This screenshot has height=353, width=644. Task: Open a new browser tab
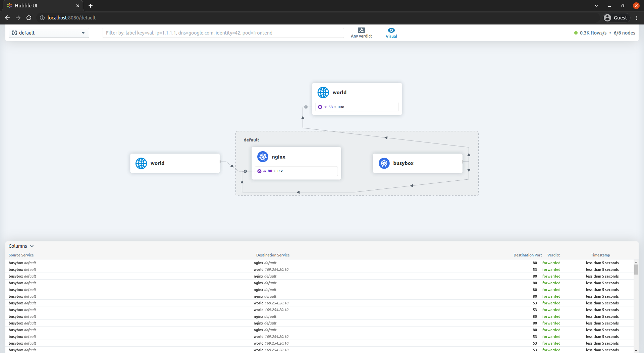[x=91, y=6]
